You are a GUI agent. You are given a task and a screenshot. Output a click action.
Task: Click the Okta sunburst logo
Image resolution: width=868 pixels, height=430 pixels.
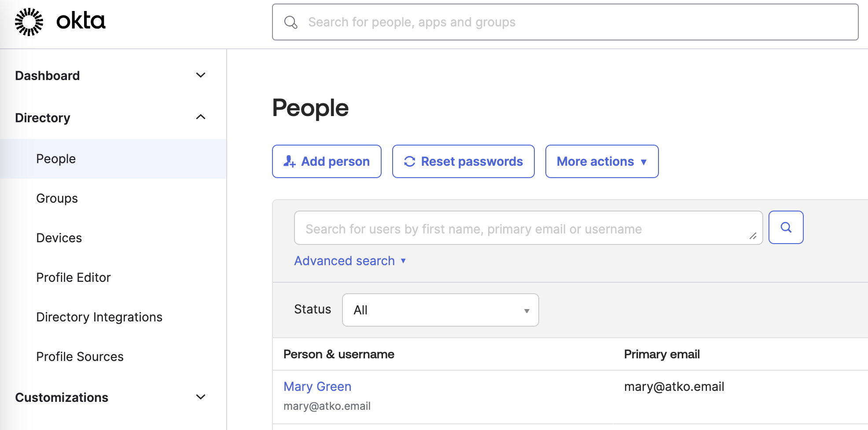coord(29,22)
